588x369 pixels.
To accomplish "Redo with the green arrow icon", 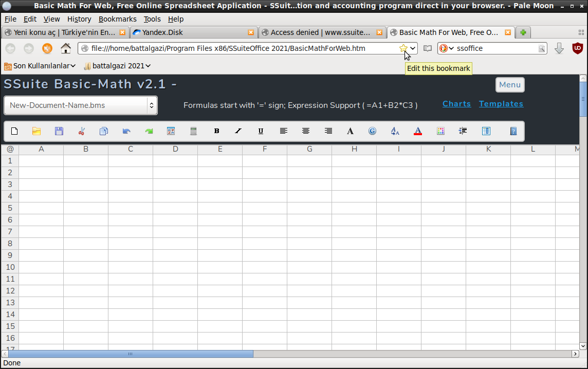I will coord(149,131).
